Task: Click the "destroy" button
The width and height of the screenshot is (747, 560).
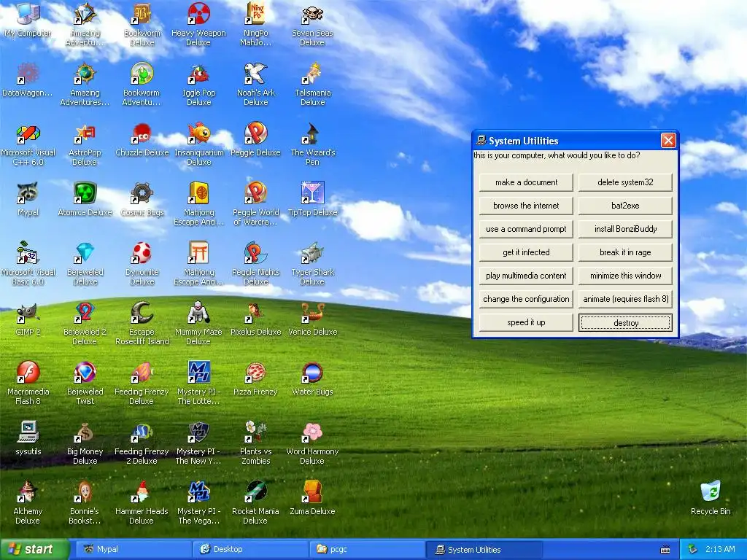Action: click(625, 322)
